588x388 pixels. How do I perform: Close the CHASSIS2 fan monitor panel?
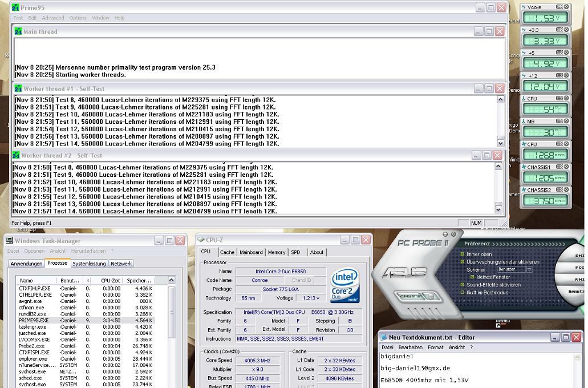[566, 190]
